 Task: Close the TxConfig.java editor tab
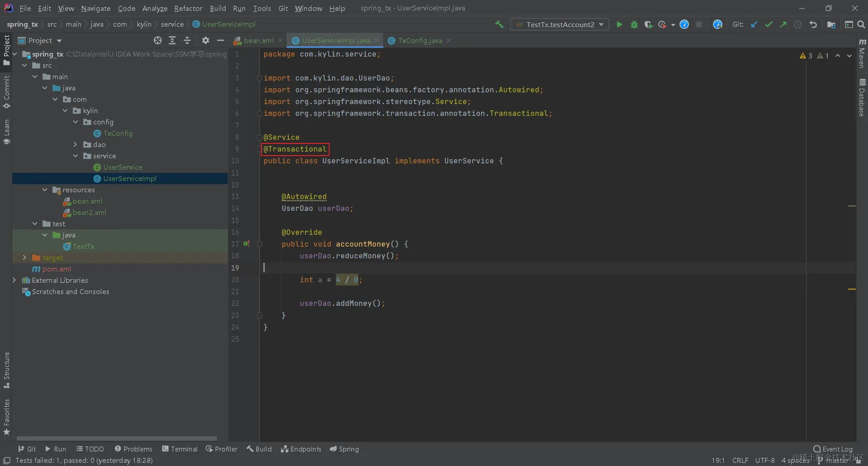449,41
